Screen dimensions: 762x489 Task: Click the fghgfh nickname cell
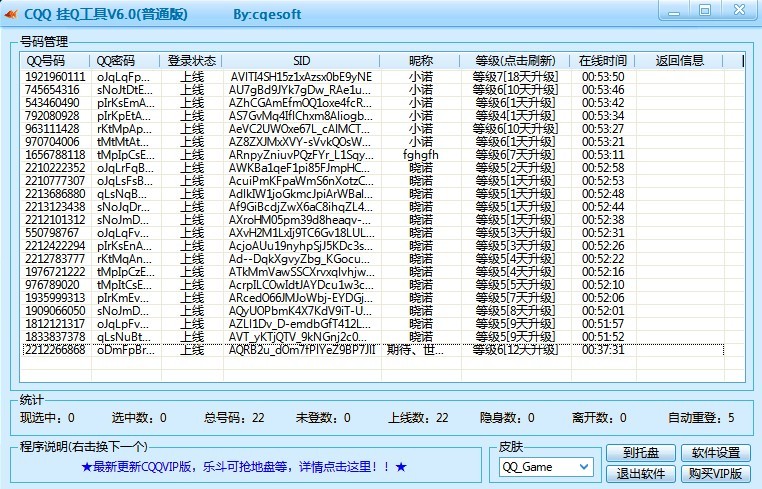tap(420, 155)
